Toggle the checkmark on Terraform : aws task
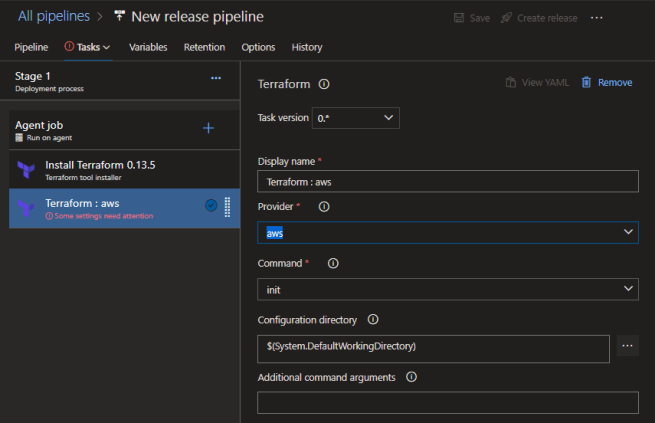This screenshot has width=655, height=423. pos(211,205)
